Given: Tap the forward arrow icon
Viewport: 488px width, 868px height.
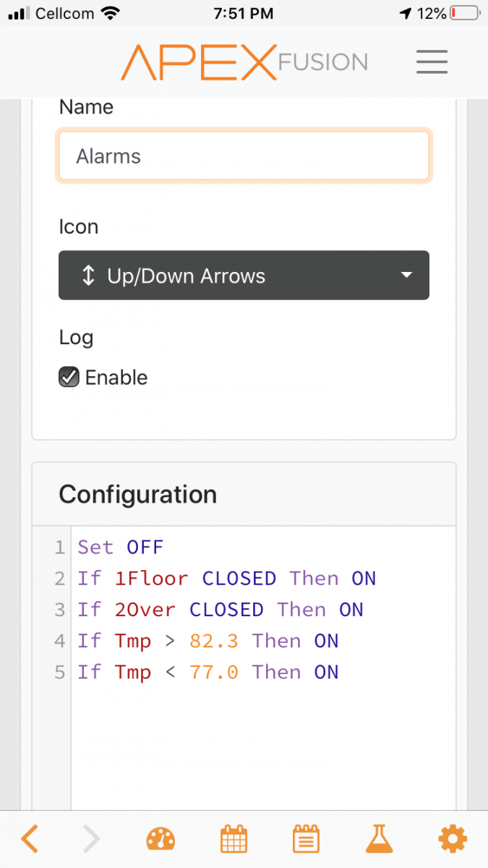Looking at the screenshot, I should coord(91,839).
